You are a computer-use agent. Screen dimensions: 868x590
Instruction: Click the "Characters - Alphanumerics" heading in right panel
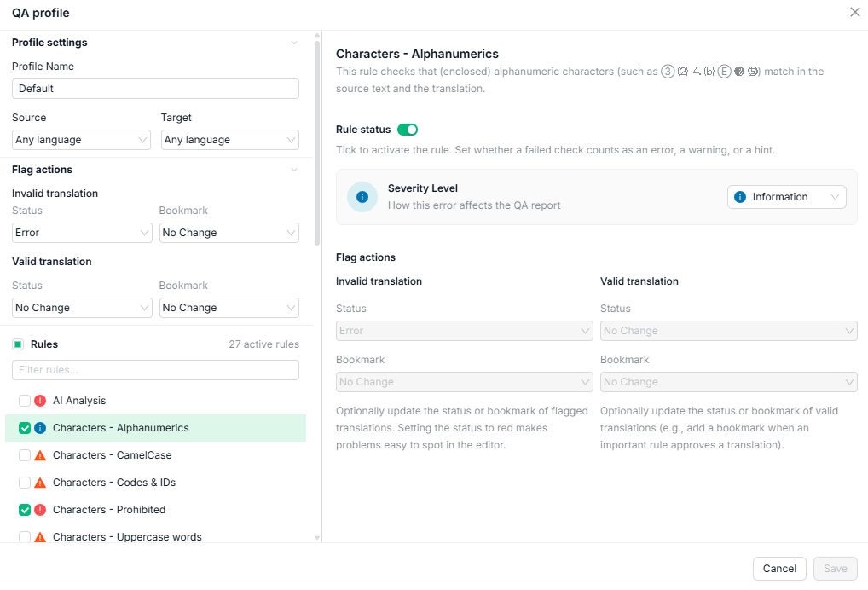[418, 54]
